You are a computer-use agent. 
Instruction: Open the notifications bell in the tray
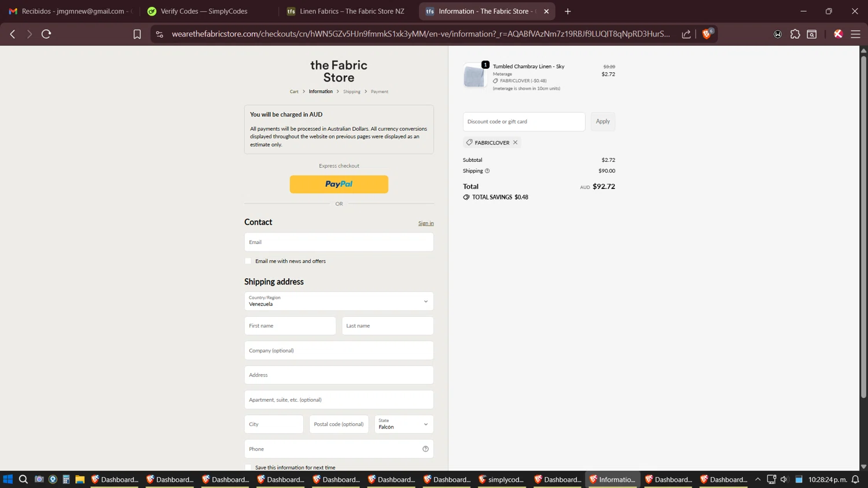(855, 479)
